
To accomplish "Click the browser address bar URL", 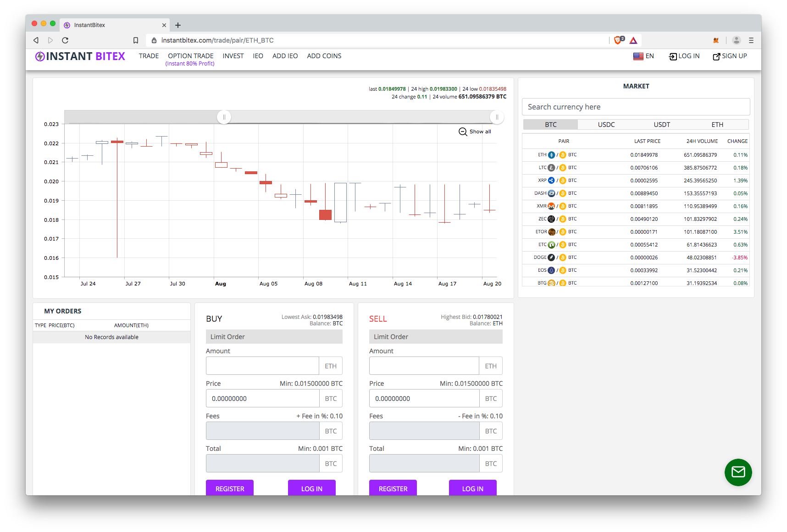I will tap(217, 40).
